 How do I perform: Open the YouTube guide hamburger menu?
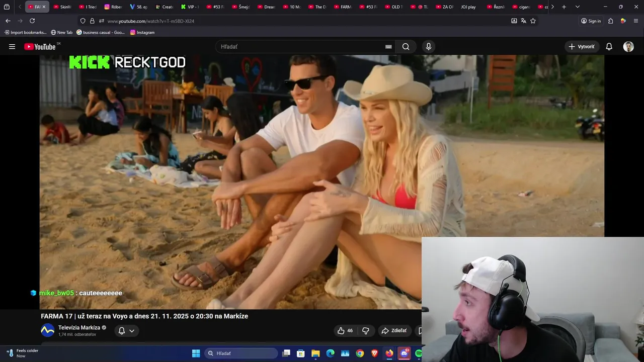click(x=12, y=47)
